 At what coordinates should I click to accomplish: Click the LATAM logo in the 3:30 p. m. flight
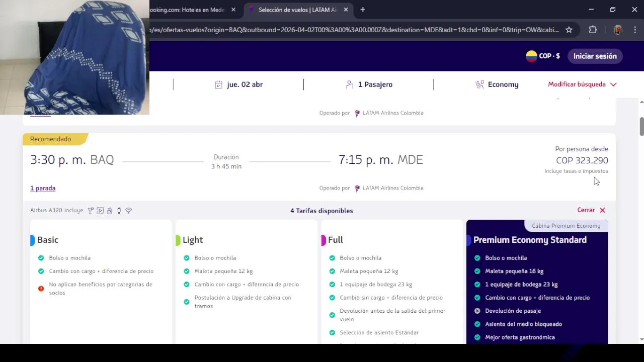coord(357,188)
